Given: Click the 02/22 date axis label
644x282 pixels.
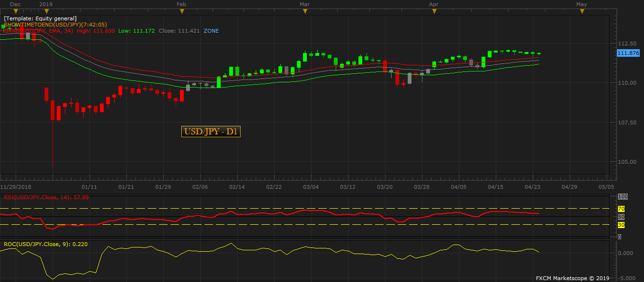Looking at the screenshot, I should pyautogui.click(x=274, y=187).
